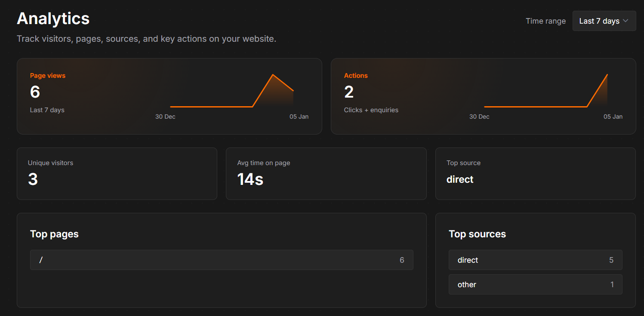Click the Analytics page heading
Screen dimensions: 644x316
click(x=53, y=18)
